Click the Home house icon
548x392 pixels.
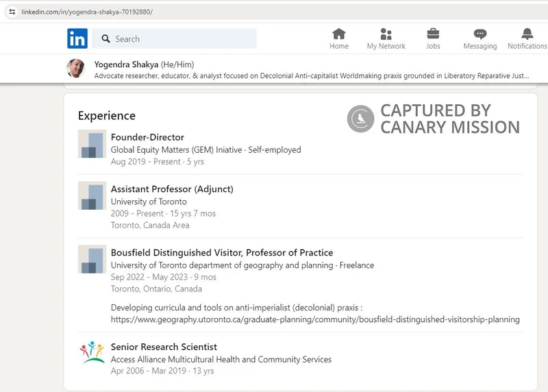click(x=338, y=34)
